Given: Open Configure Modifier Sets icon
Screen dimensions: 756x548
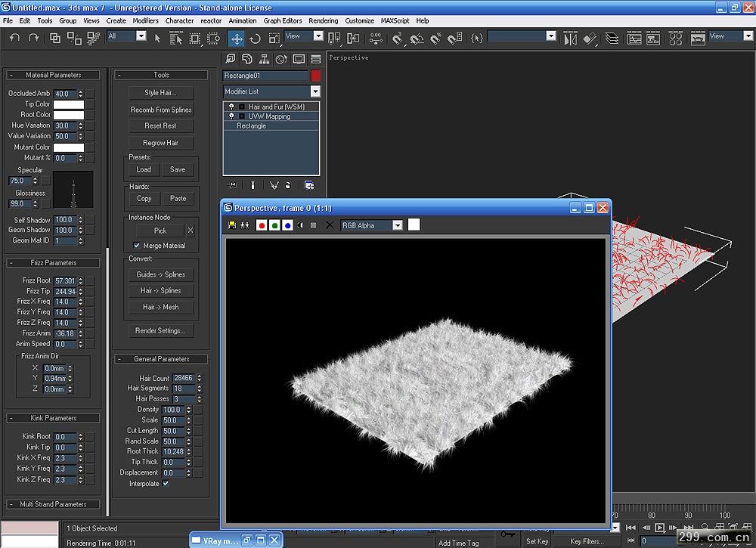Looking at the screenshot, I should click(x=309, y=185).
